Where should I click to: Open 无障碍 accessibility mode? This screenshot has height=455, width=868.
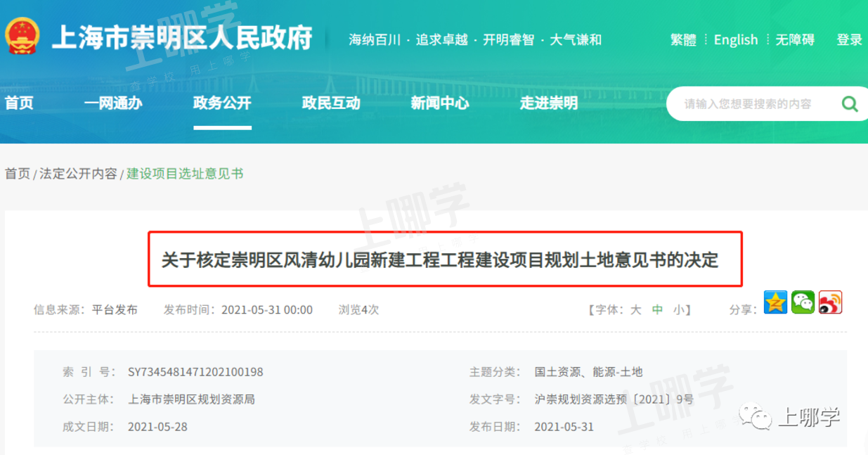[x=795, y=40]
